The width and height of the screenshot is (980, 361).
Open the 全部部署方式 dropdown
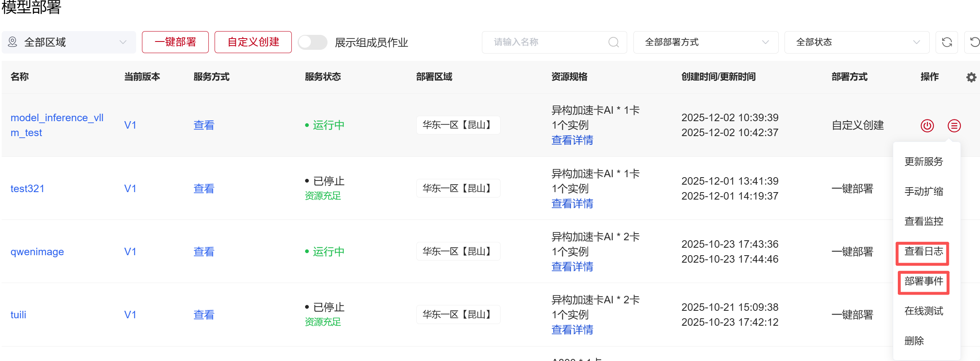[706, 42]
